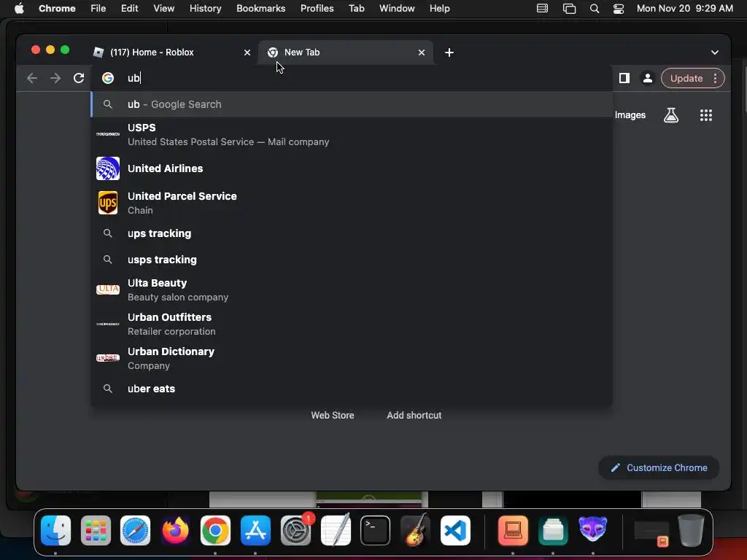Open the Google apps grid

click(706, 115)
